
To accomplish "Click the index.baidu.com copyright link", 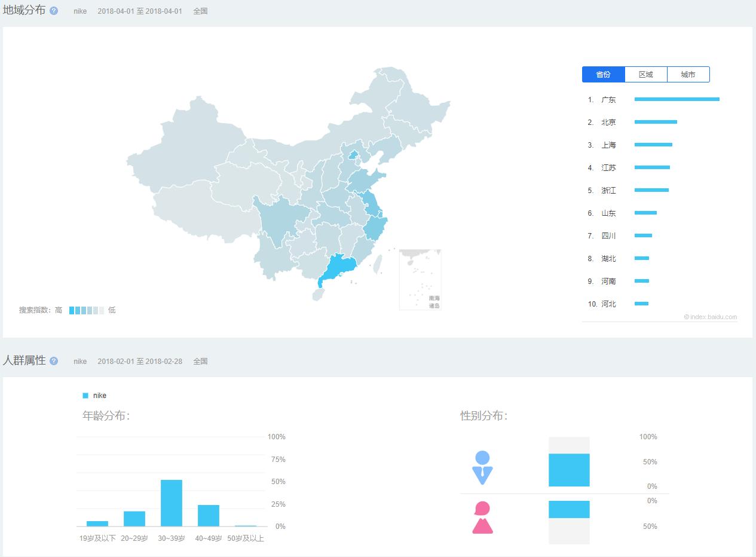I will coord(711,317).
